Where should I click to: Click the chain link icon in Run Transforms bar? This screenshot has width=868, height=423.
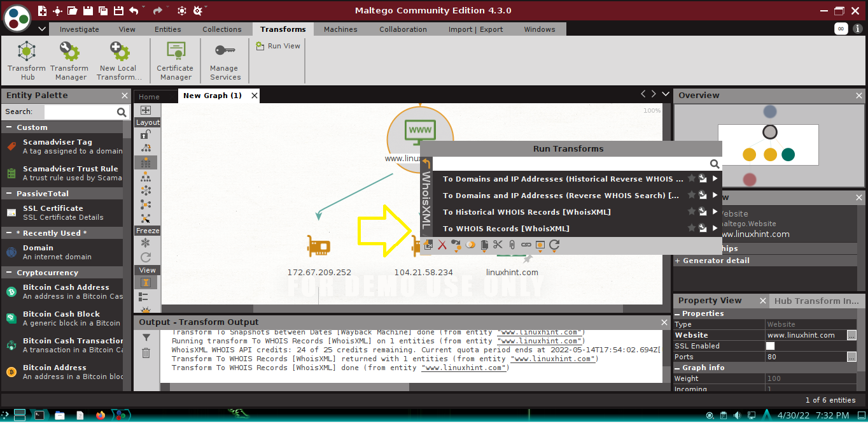click(526, 245)
